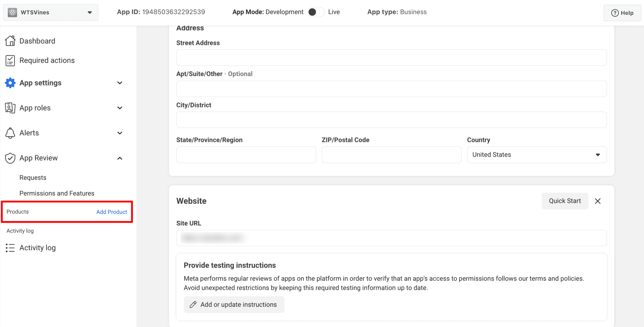The width and height of the screenshot is (644, 327).
Task: Click the App Review label
Action: (38, 158)
